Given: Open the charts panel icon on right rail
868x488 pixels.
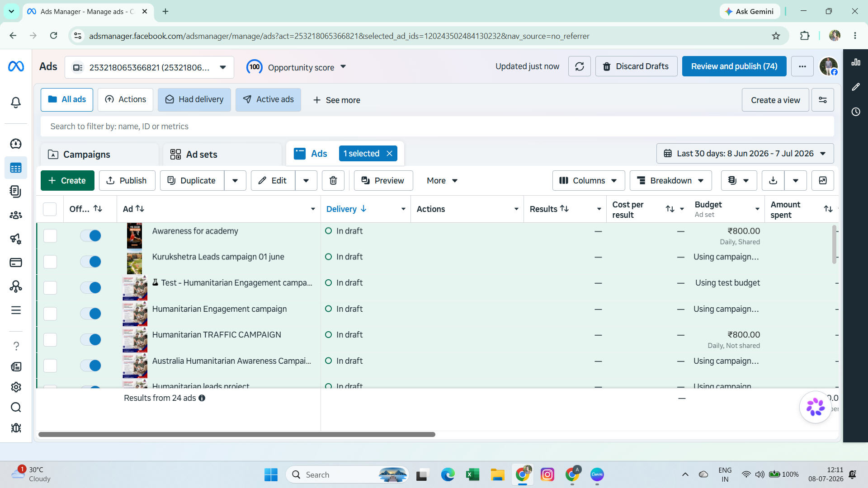Looking at the screenshot, I should pos(856,62).
